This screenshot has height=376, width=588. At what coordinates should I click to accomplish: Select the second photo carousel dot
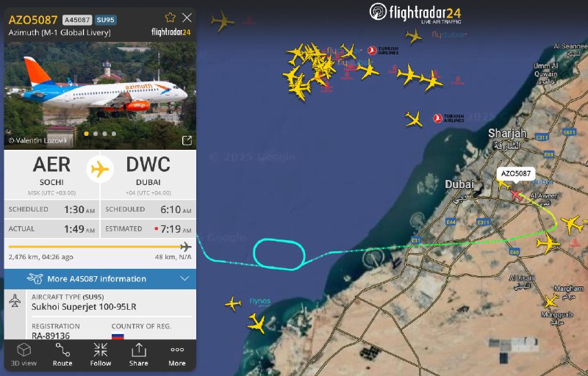(96, 134)
